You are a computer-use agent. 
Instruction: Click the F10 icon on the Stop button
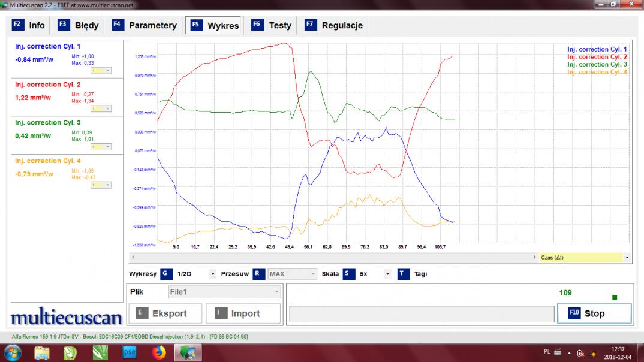pos(574,313)
